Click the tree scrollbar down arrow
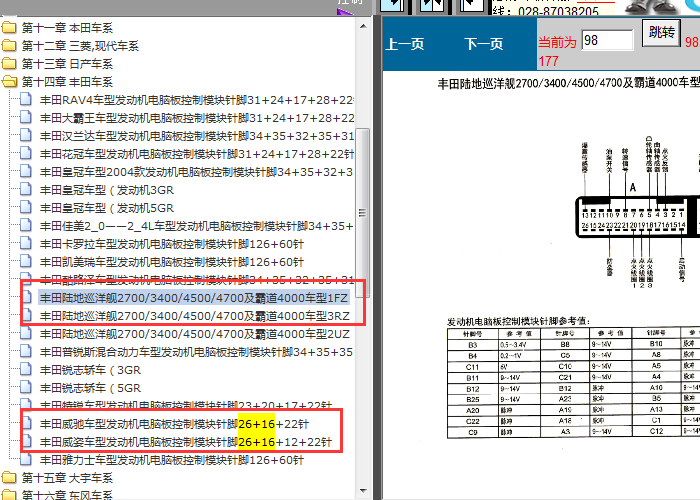Viewport: 700px width, 500px height. 363,491
